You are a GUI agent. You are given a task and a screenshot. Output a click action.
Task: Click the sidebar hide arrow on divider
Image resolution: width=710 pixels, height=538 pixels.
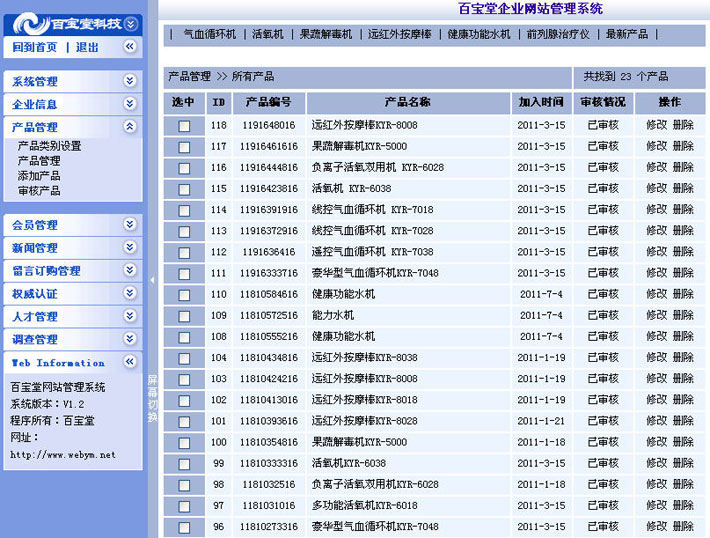pyautogui.click(x=153, y=280)
